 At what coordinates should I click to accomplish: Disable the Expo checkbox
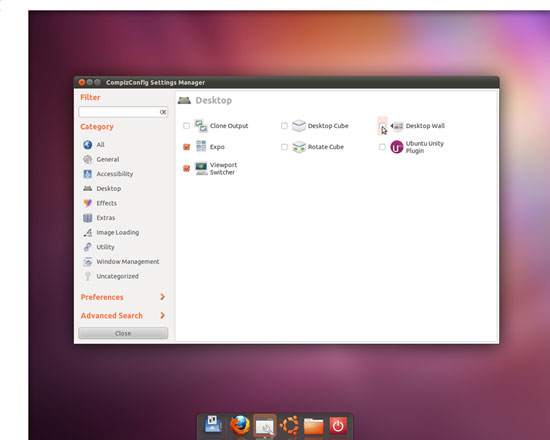tap(186, 147)
